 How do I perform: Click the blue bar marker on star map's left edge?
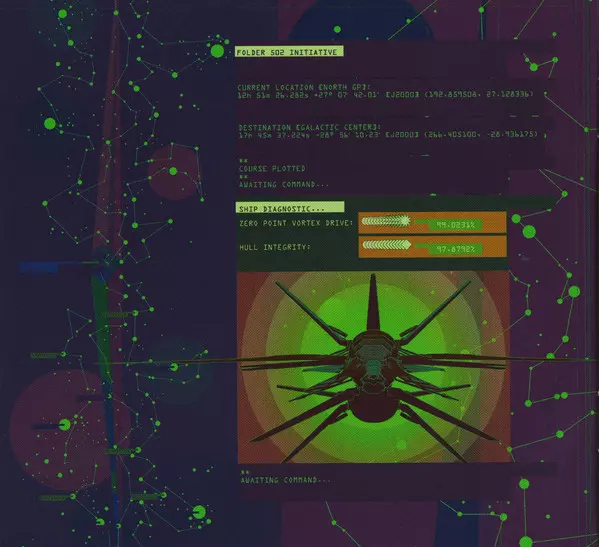coord(39,267)
